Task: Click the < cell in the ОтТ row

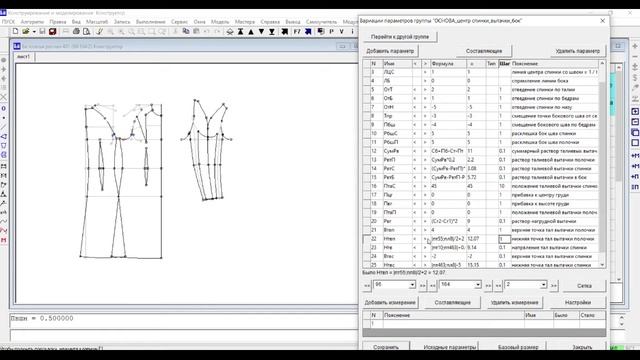Action: click(x=416, y=89)
